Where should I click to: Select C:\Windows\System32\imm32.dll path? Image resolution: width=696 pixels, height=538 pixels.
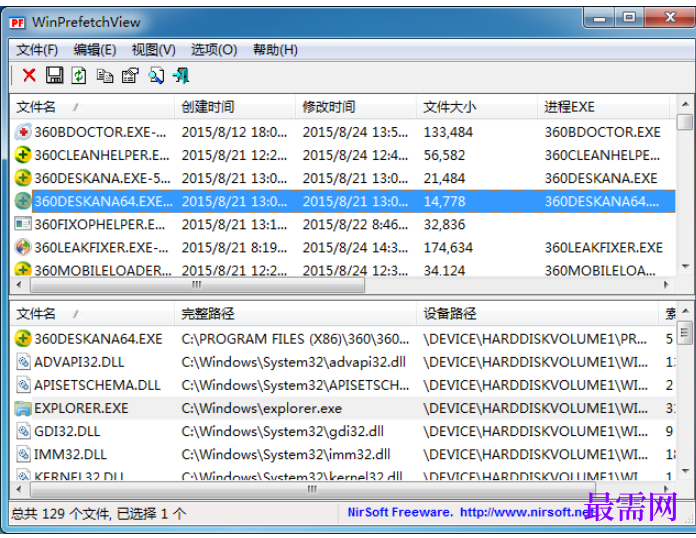tap(286, 455)
